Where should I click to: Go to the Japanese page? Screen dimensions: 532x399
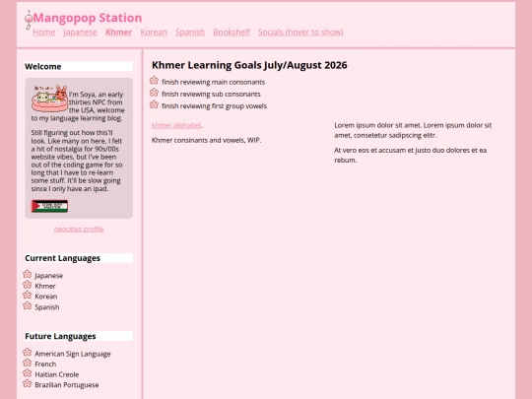pos(81,33)
